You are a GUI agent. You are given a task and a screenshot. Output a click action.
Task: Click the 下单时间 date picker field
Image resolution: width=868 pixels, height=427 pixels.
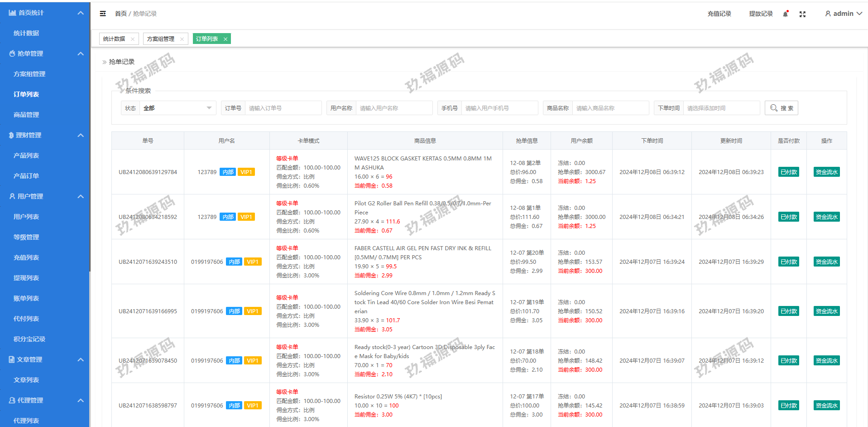coord(721,108)
